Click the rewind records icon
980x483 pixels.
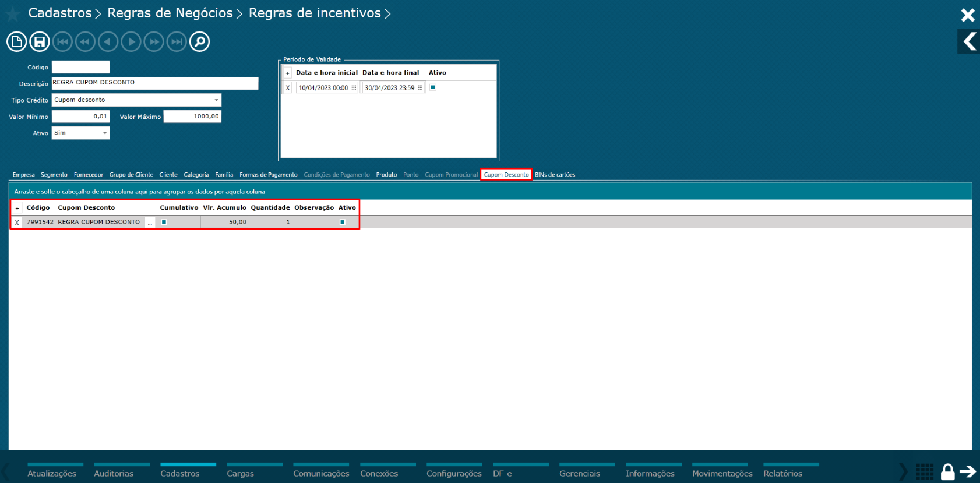[x=86, y=41]
